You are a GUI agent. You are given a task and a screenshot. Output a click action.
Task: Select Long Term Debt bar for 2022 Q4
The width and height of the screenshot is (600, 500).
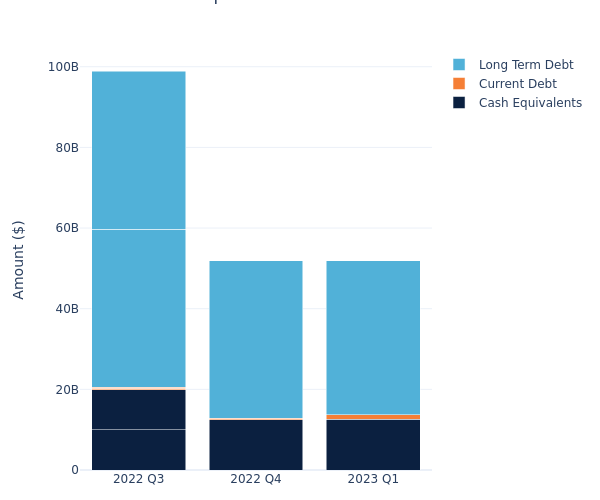pos(256,339)
